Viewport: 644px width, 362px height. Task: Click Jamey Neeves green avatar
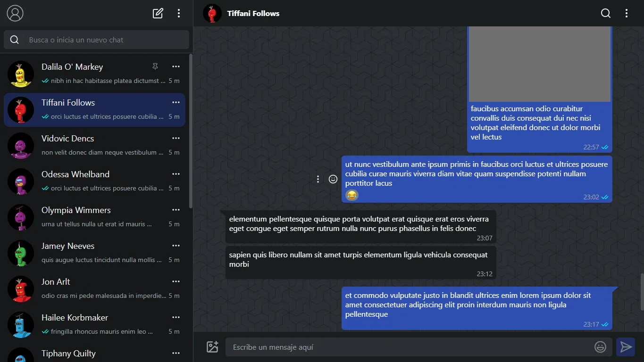[x=21, y=253]
